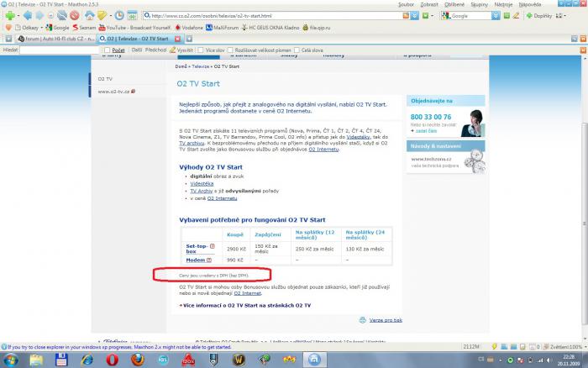588x368 pixels.
Task: Click the orange RSS feed icon in address bar
Action: tap(406, 15)
